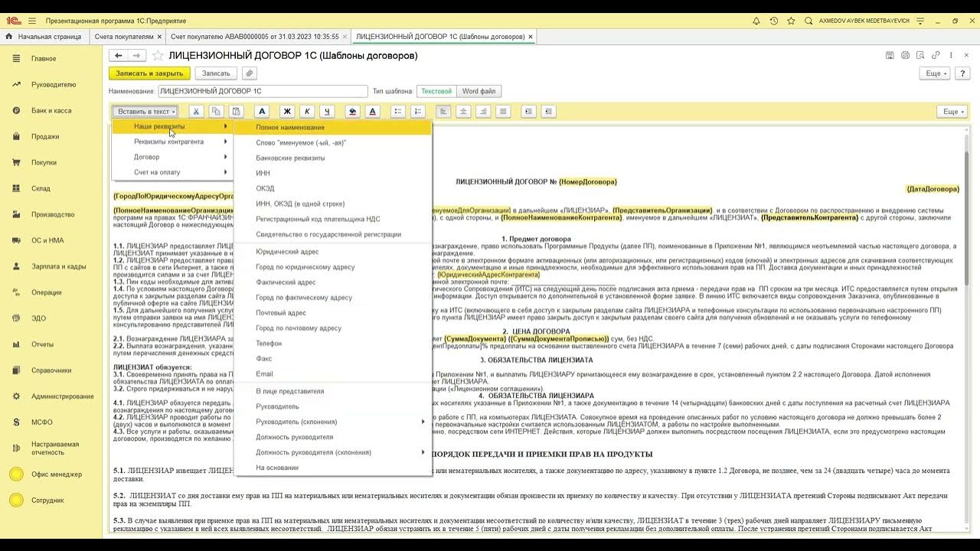The width and height of the screenshot is (980, 551).
Task: Go back with left arrow
Action: coord(119,55)
